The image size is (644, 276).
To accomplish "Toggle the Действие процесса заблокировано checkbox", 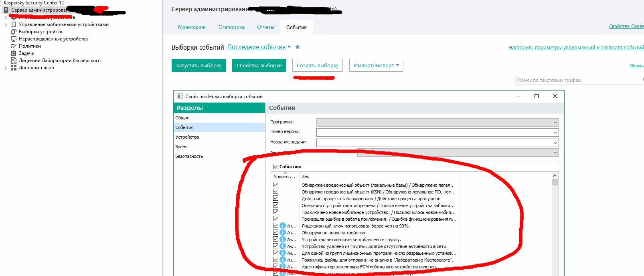I will (275, 198).
